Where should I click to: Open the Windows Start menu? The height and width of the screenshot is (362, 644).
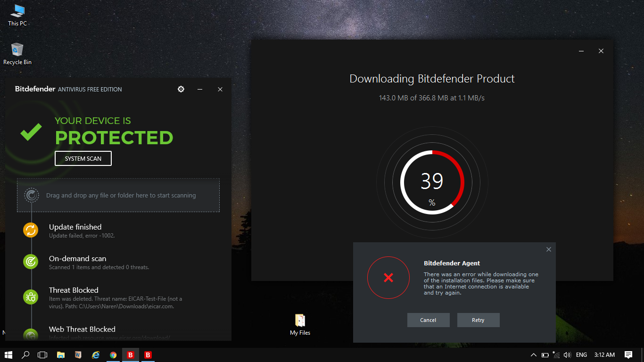pos(8,355)
